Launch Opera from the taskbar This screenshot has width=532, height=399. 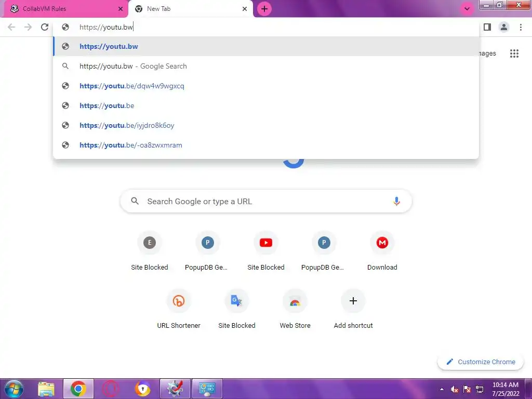[x=111, y=389]
